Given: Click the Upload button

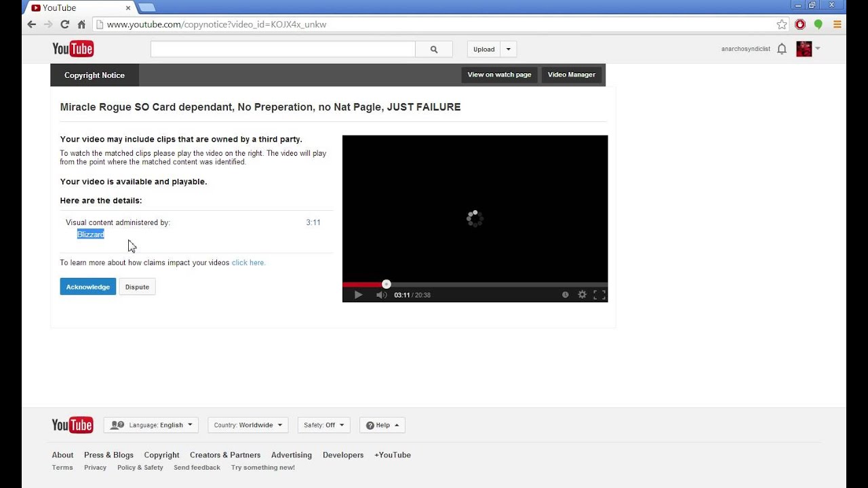Looking at the screenshot, I should [x=484, y=49].
